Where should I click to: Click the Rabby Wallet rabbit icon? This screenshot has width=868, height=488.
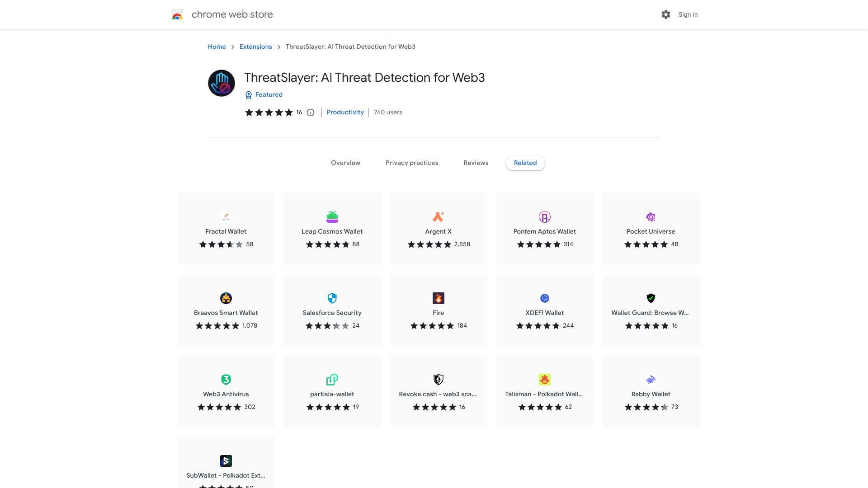coord(651,380)
